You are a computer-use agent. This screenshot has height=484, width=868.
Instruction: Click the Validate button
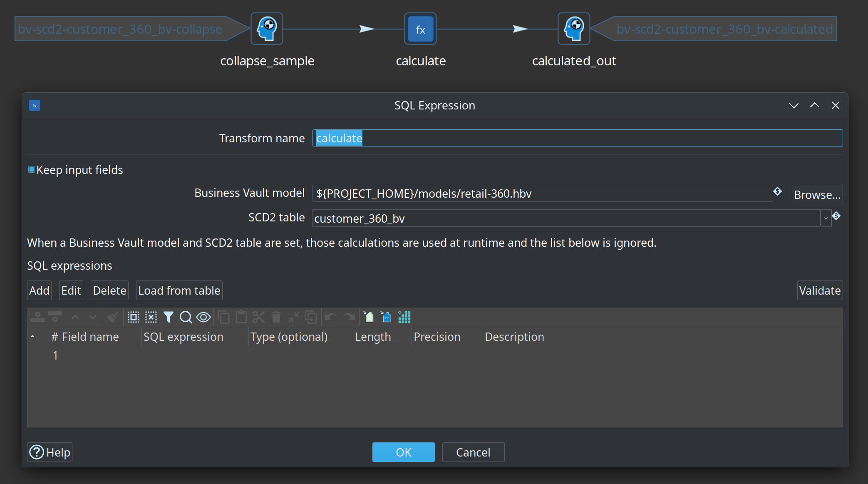(820, 290)
